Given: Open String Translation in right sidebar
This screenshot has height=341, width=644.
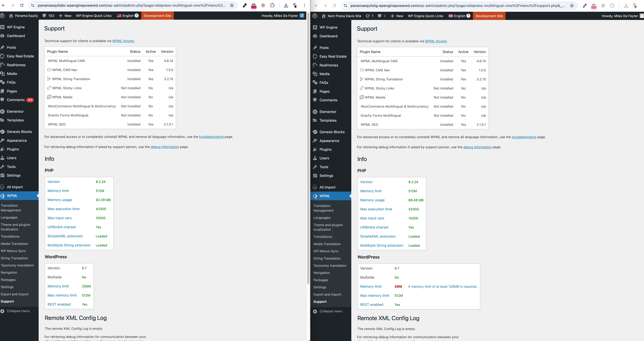Looking at the screenshot, I should (x=327, y=258).
